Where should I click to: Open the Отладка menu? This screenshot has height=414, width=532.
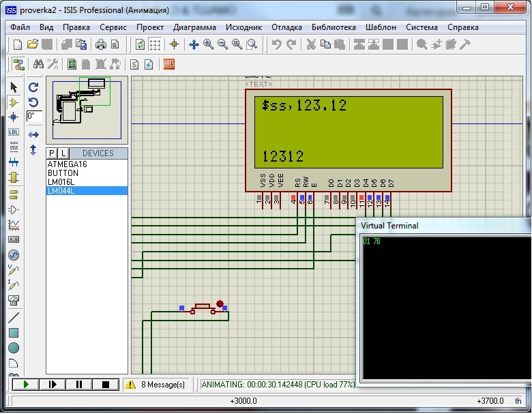click(x=286, y=27)
